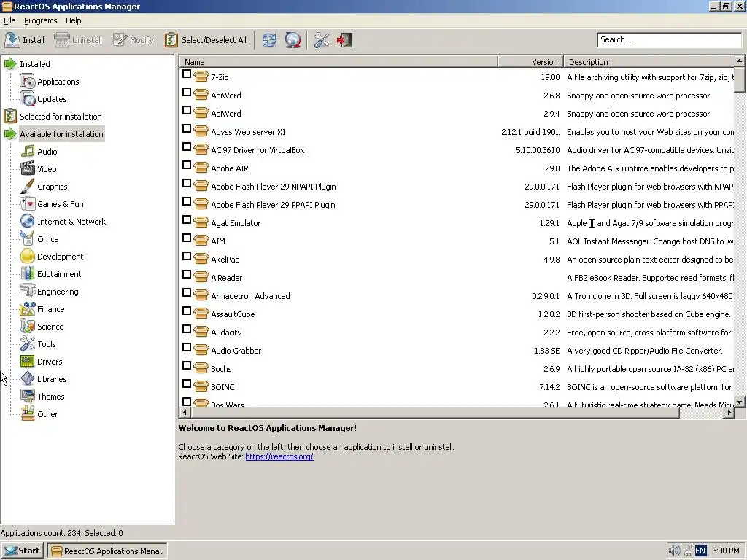Check the Agat Emulator checkbox
Screen dimensions: 747x560
(x=187, y=219)
